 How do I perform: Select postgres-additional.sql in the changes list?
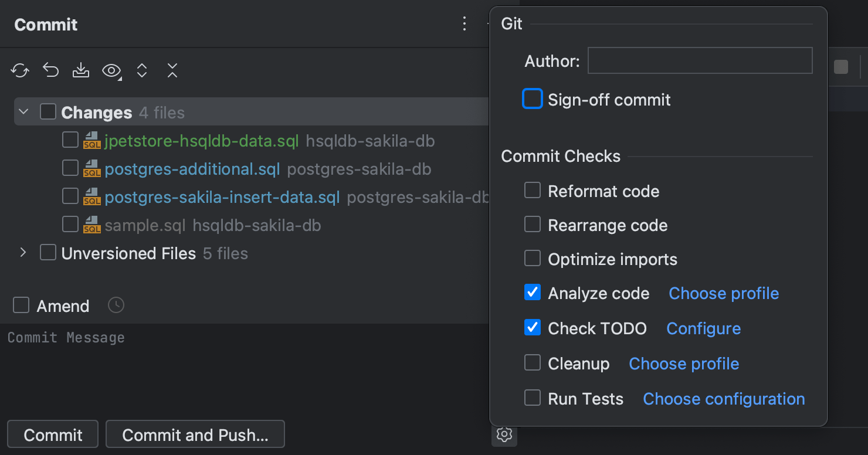tap(192, 169)
